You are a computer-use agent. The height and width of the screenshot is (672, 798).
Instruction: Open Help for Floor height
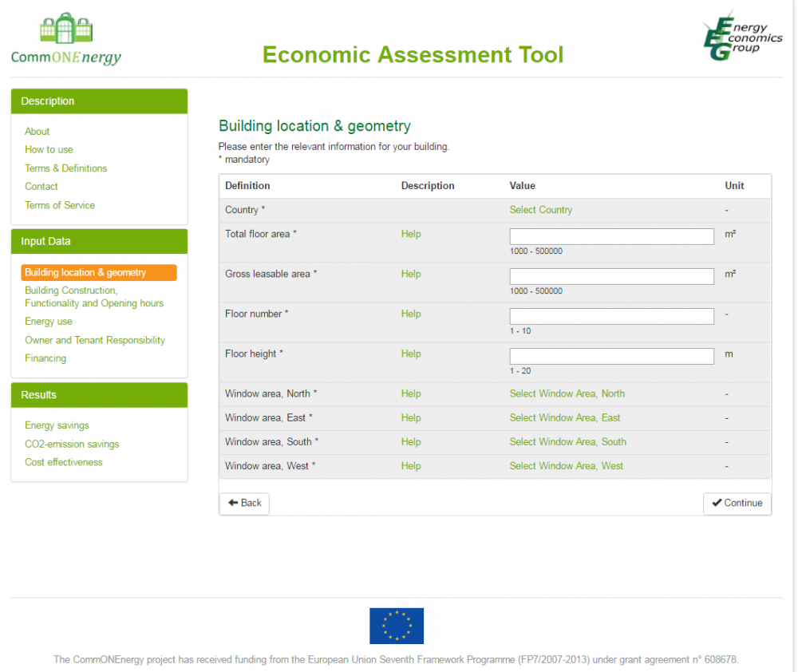(x=411, y=354)
